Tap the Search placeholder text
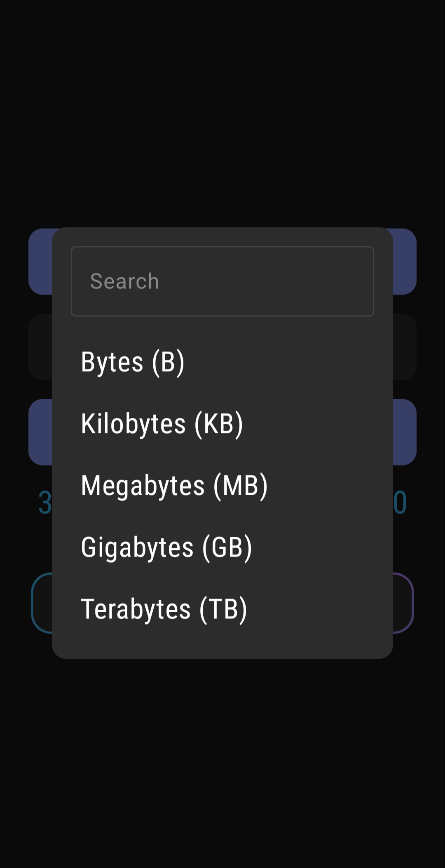The height and width of the screenshot is (868, 445). (x=124, y=281)
